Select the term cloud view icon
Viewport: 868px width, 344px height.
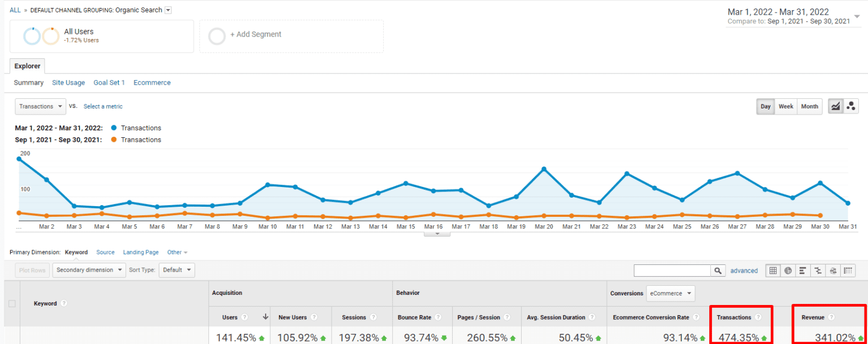point(833,271)
